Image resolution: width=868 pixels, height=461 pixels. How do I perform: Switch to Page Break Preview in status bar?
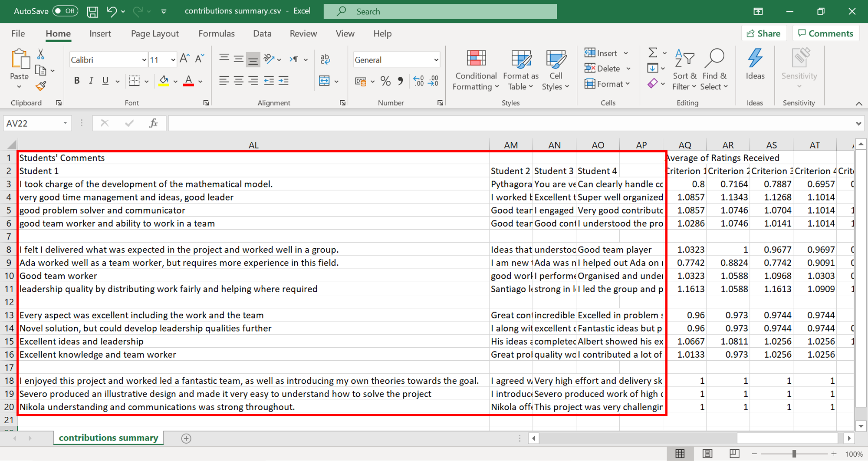(734, 454)
